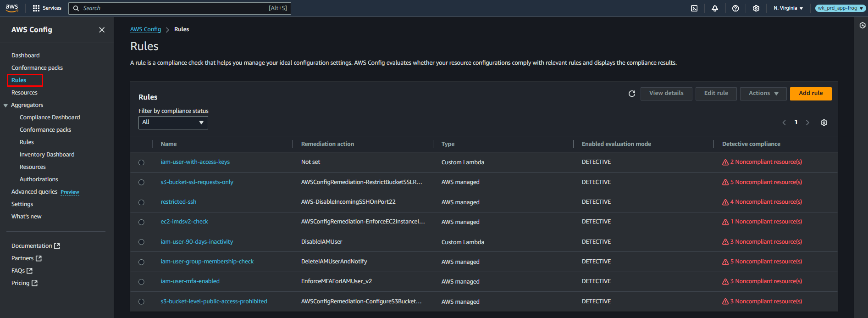Open the s3-bucket-ssl-requests-only rule link
The width and height of the screenshot is (868, 318).
pos(197,182)
